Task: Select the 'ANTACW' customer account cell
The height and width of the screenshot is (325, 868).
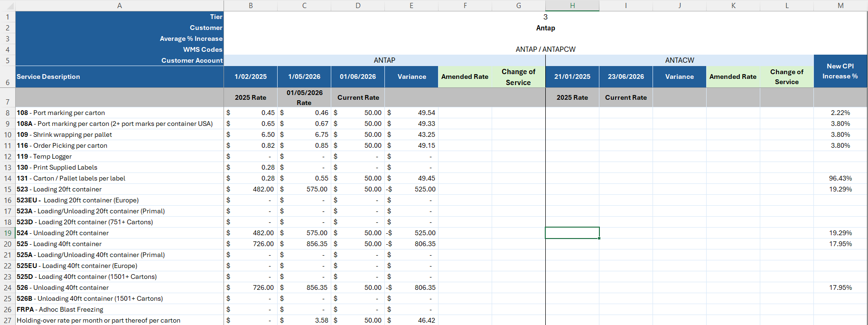Action: point(680,60)
